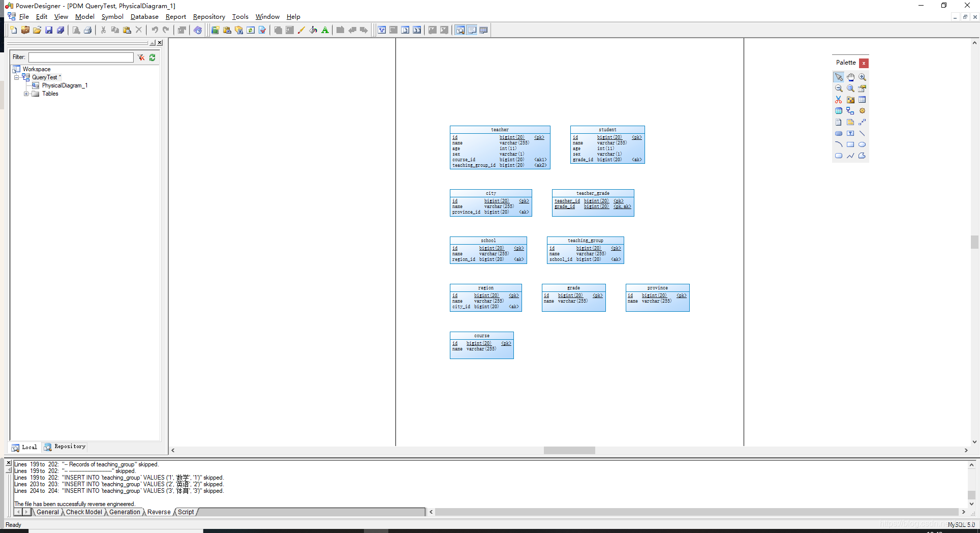Choose the Open Diagram magnifier tool in the Palette
Viewport: 980px width, 533px height.
pos(850,88)
